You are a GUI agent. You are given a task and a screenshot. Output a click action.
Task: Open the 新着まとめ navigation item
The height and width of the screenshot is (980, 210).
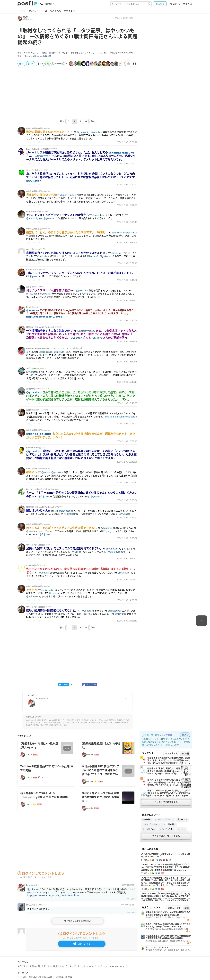pyautogui.click(x=69, y=11)
